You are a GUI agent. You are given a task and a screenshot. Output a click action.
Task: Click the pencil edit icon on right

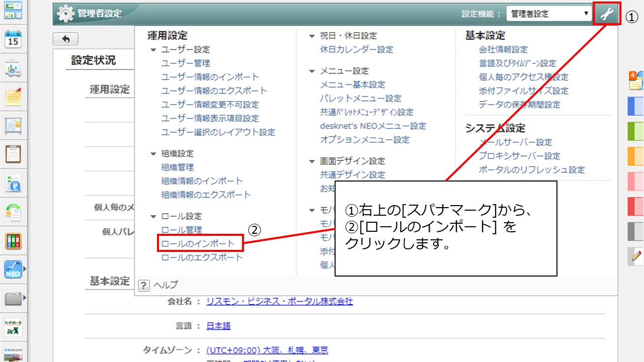coord(636,256)
